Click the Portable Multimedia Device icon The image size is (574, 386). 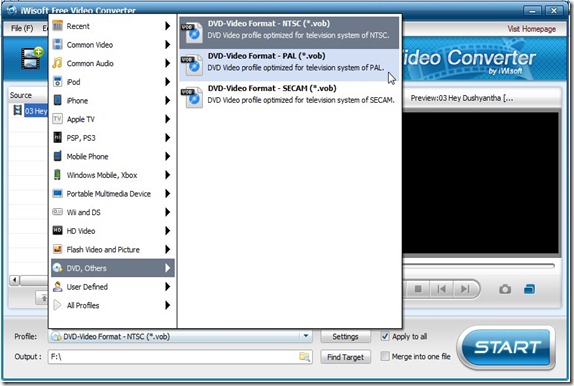(57, 193)
